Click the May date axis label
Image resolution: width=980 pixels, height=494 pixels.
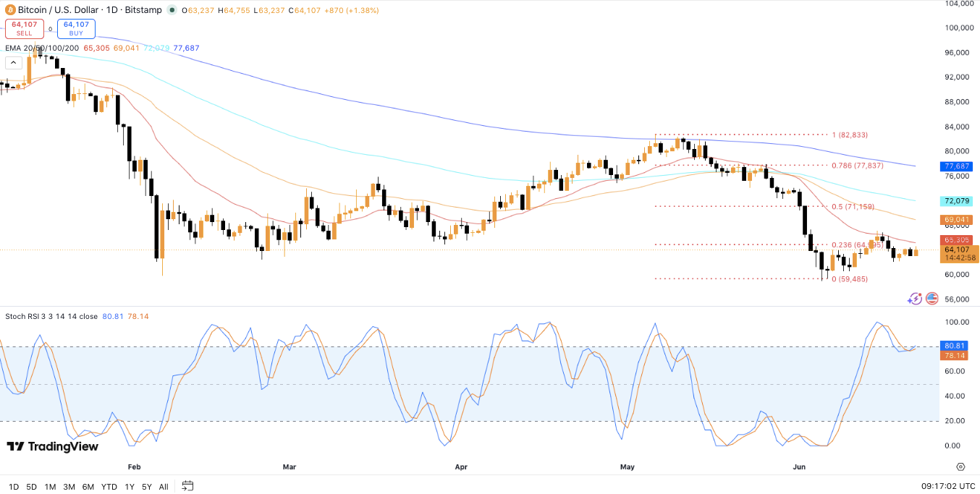click(x=627, y=467)
